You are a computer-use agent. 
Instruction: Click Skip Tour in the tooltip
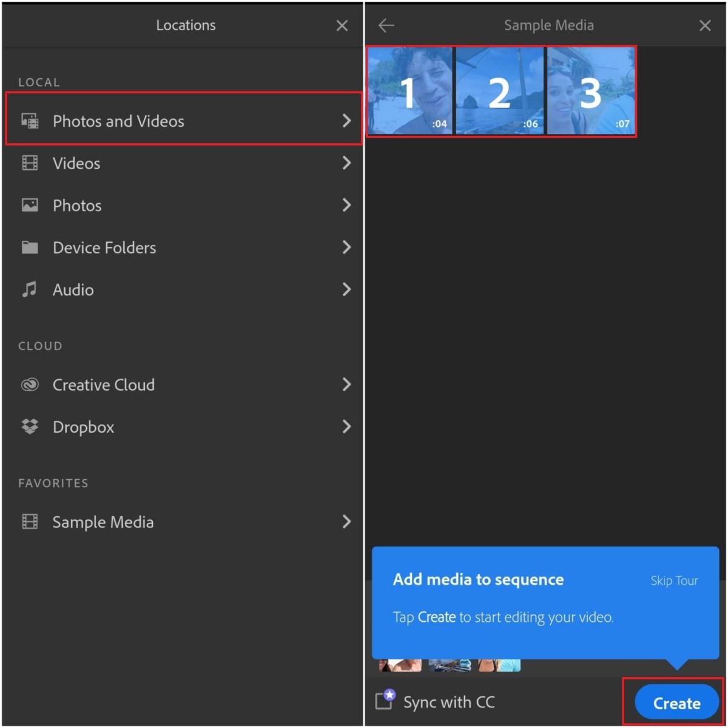(673, 581)
